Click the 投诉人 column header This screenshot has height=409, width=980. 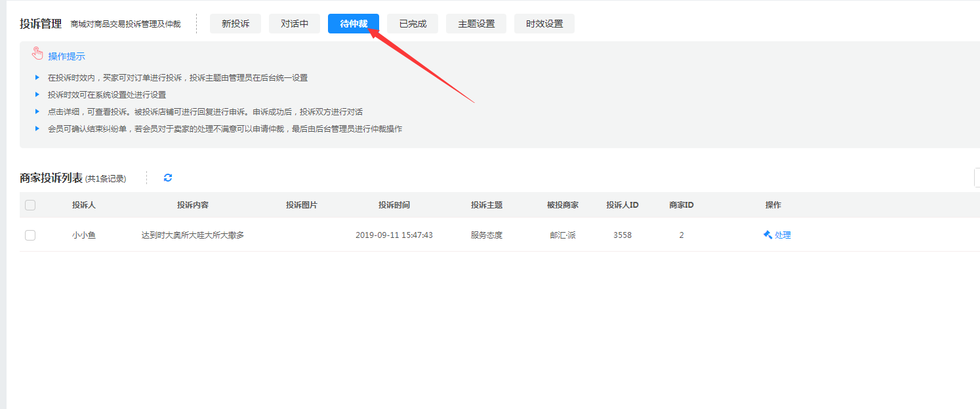pyautogui.click(x=84, y=205)
